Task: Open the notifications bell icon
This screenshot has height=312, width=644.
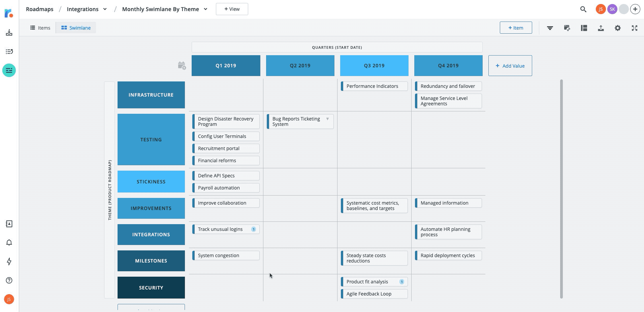Action: pyautogui.click(x=9, y=243)
